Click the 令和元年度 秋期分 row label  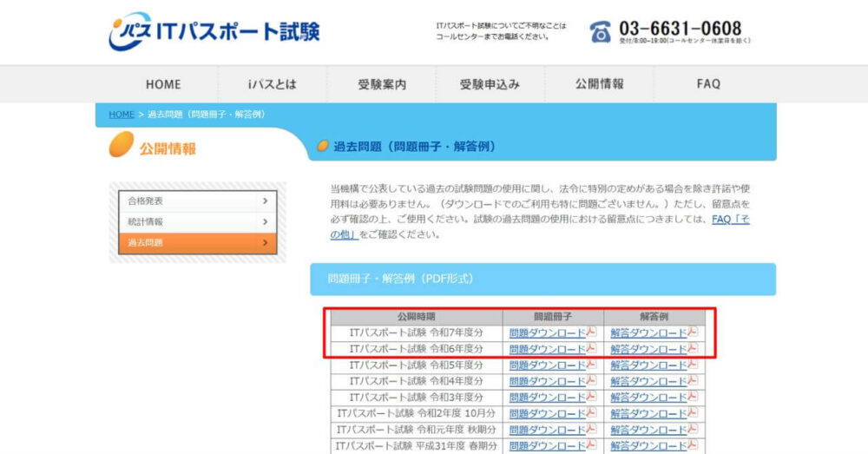point(417,429)
